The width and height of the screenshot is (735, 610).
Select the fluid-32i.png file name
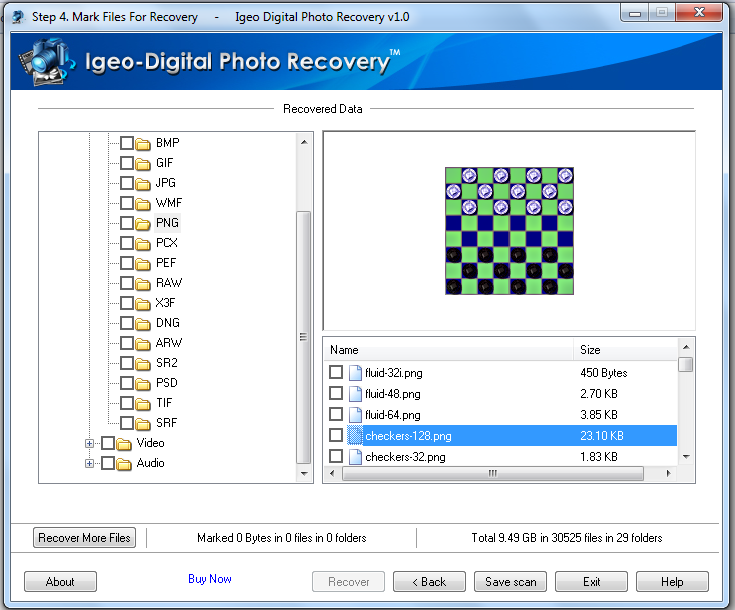394,373
